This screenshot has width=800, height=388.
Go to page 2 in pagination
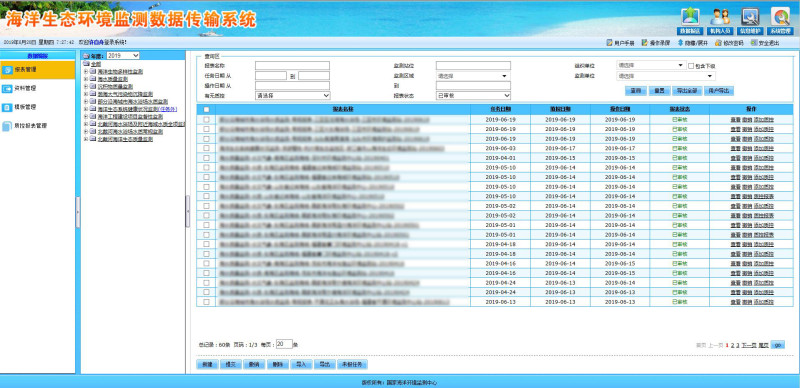point(732,345)
